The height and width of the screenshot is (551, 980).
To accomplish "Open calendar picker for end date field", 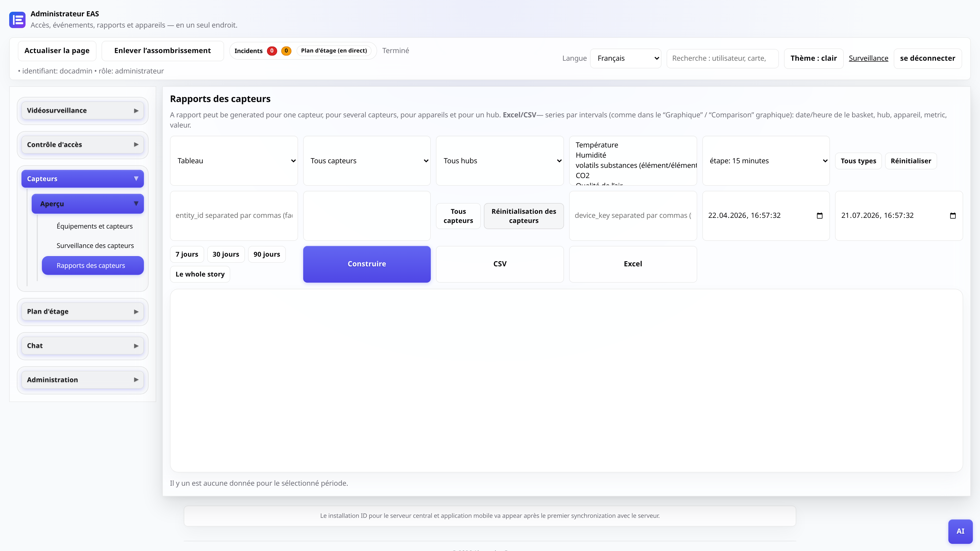I will point(953,216).
